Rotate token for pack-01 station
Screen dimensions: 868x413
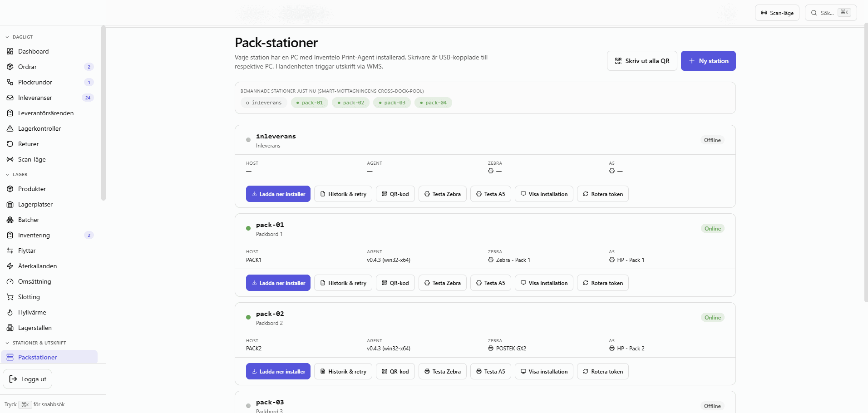click(x=603, y=283)
